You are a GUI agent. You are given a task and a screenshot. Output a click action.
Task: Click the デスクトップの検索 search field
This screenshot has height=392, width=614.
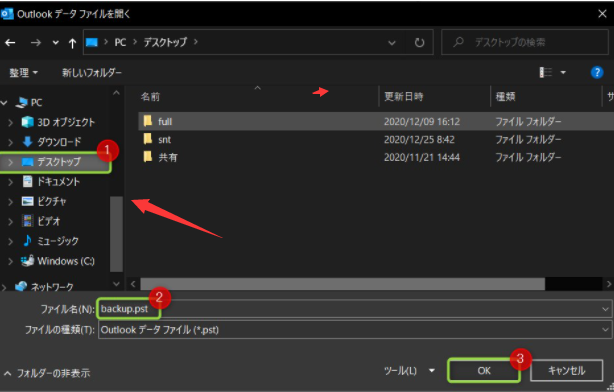[x=525, y=42]
